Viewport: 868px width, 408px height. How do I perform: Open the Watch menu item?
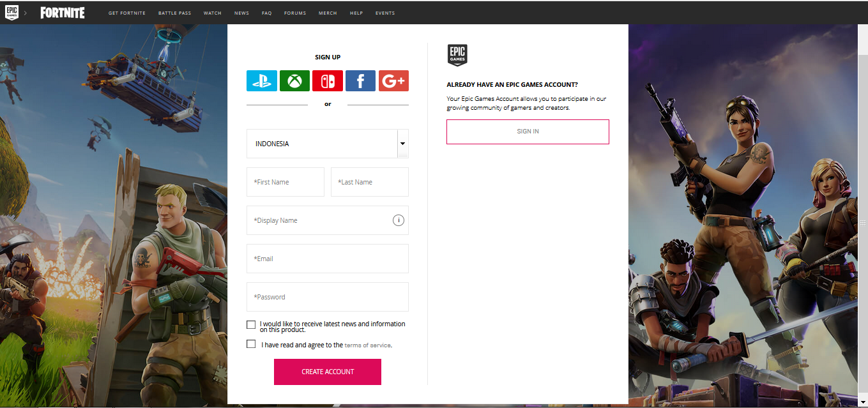[x=213, y=13]
